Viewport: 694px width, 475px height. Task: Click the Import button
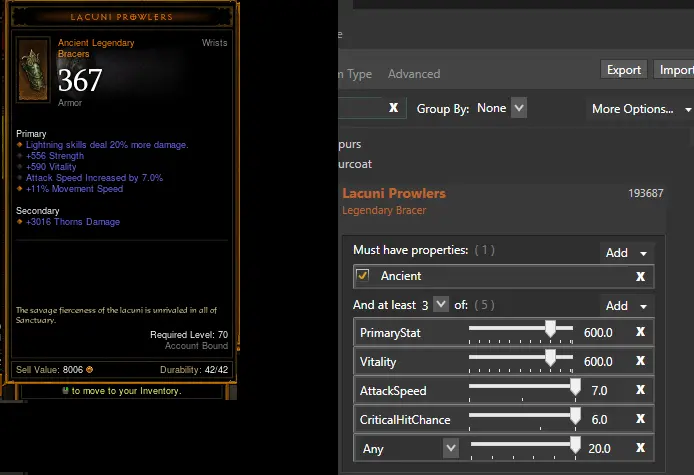pyautogui.click(x=676, y=70)
